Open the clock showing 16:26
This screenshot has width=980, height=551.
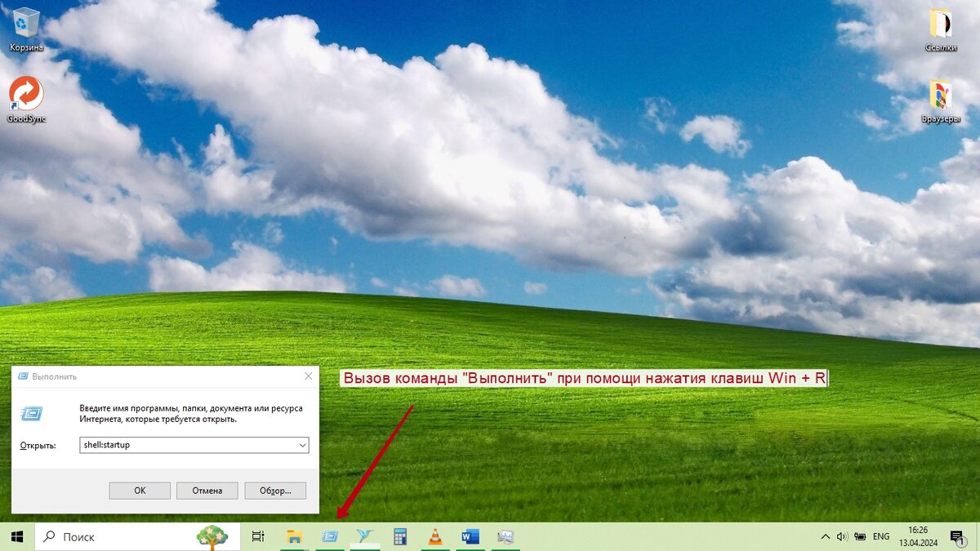(x=916, y=536)
